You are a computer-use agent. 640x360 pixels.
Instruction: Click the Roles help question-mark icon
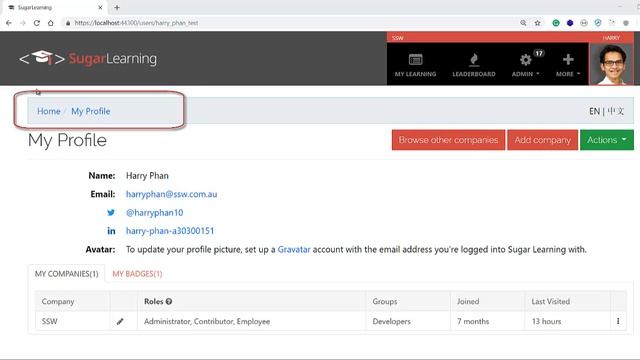click(169, 302)
